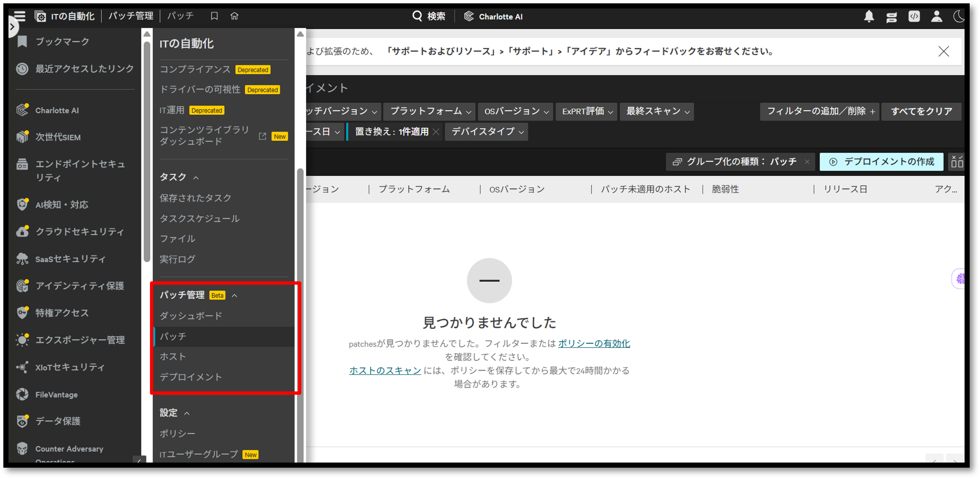
Task: Open 実行ログ
Action: click(x=177, y=259)
